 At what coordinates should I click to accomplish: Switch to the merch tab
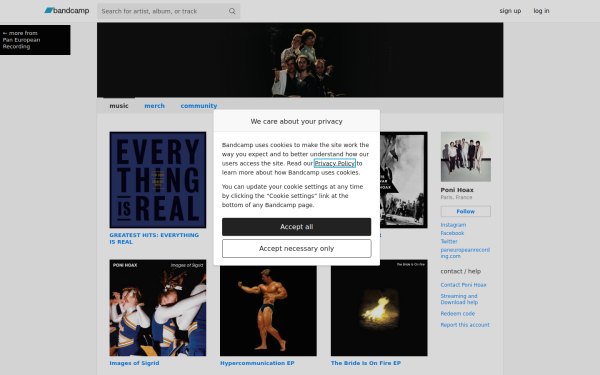pos(155,106)
